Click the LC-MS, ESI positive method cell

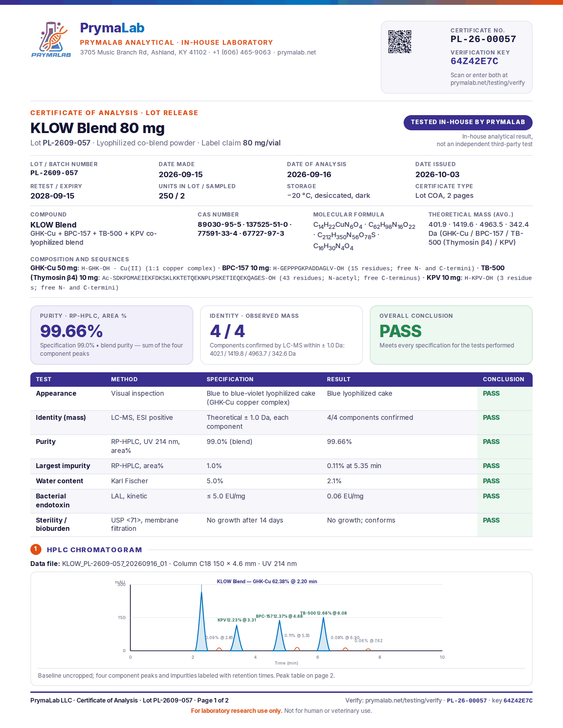point(142,417)
